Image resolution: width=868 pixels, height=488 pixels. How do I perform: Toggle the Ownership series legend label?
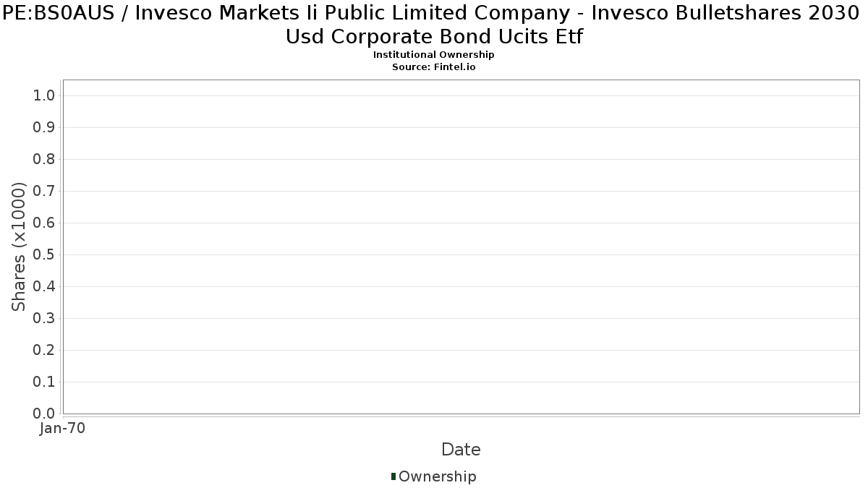[438, 476]
